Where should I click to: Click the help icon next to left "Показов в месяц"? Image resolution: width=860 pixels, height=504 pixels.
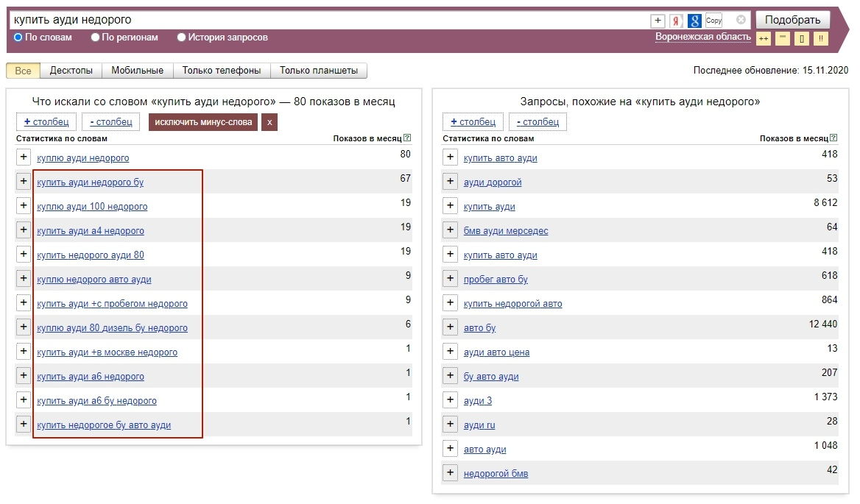click(x=407, y=138)
